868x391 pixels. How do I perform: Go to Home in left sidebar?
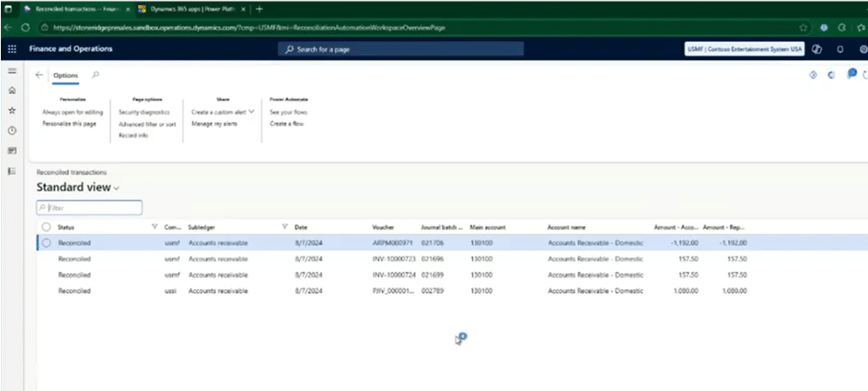click(12, 90)
